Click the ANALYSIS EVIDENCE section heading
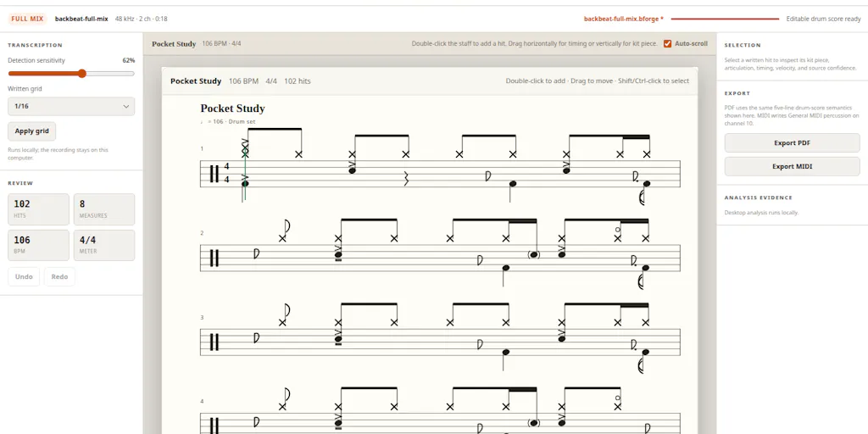Screen dimensions: 868x434 click(x=759, y=198)
